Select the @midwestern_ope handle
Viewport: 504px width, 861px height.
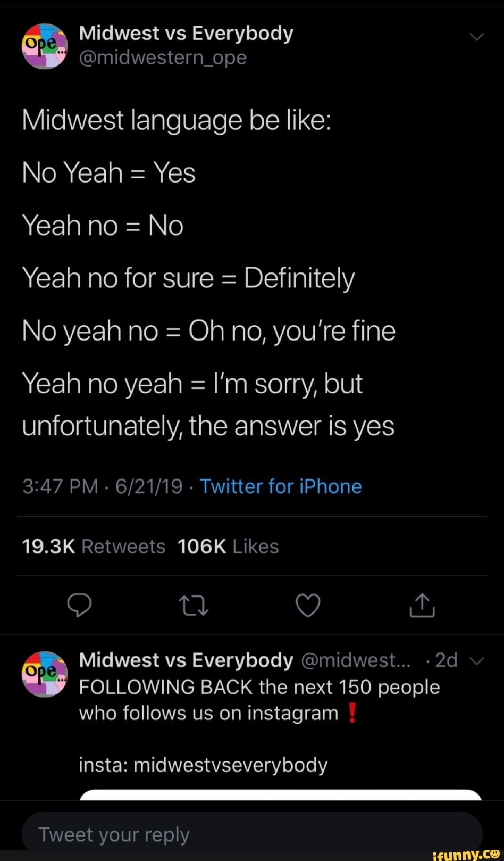coord(162,57)
